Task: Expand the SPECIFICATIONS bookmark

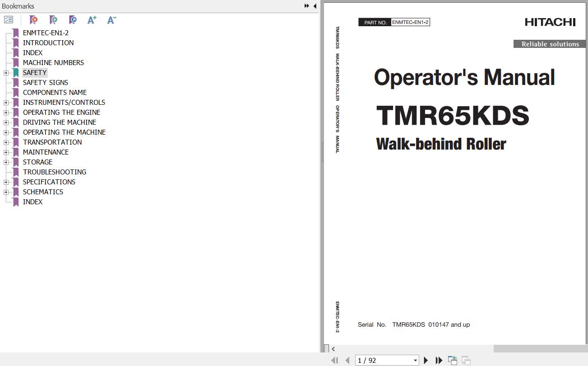Action: pos(6,182)
